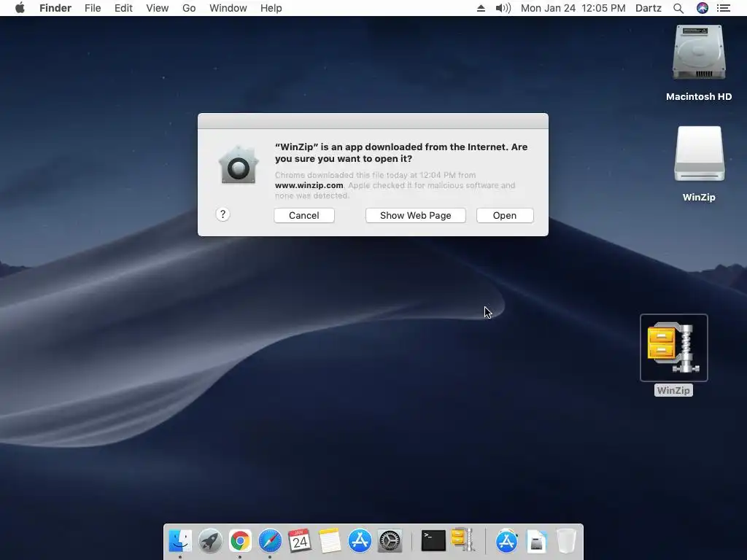
Task: Open Applications folder stack in Dock
Action: point(506,540)
